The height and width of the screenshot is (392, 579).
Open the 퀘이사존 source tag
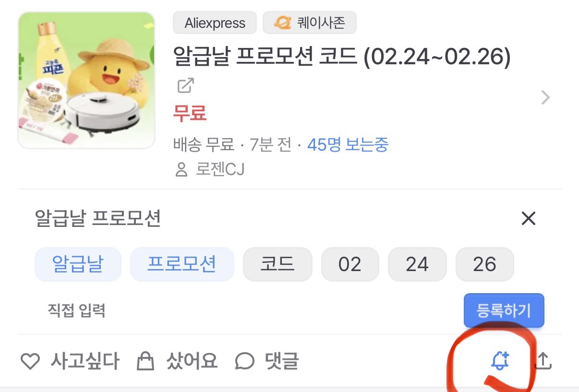(x=310, y=23)
